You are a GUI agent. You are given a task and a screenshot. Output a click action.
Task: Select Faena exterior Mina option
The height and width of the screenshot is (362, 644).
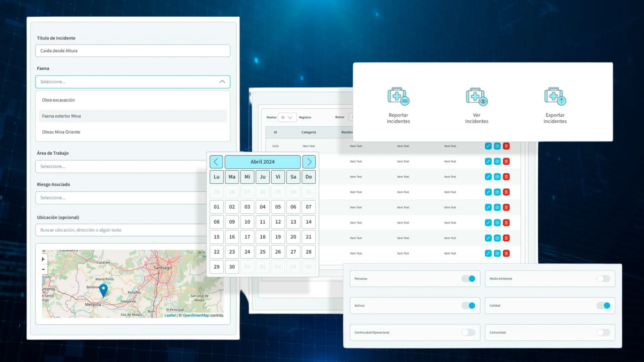click(132, 116)
